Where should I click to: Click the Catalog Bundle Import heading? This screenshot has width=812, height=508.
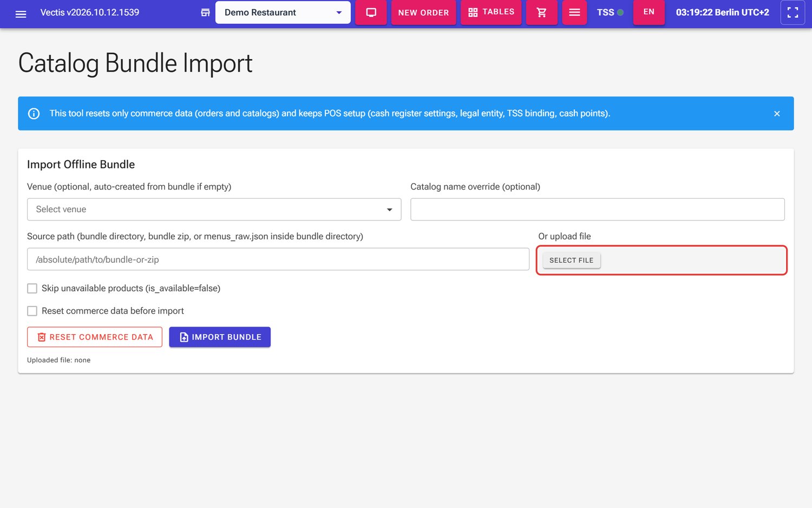[135, 63]
